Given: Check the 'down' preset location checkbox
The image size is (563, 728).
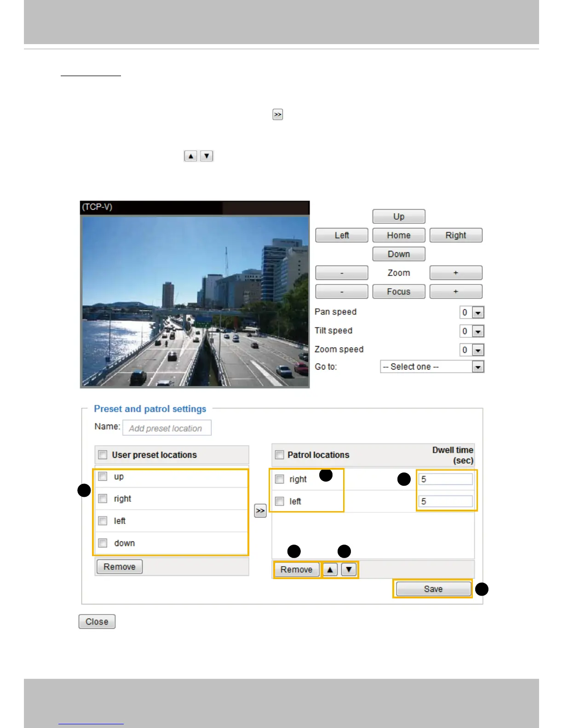Looking at the screenshot, I should (103, 543).
